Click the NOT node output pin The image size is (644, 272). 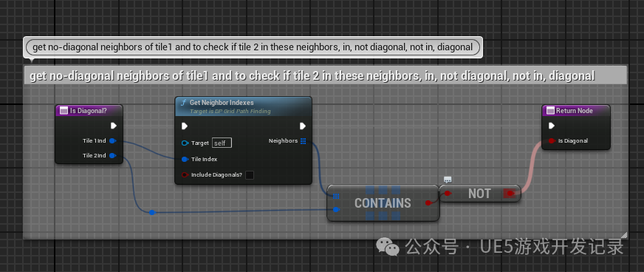pyautogui.click(x=510, y=194)
